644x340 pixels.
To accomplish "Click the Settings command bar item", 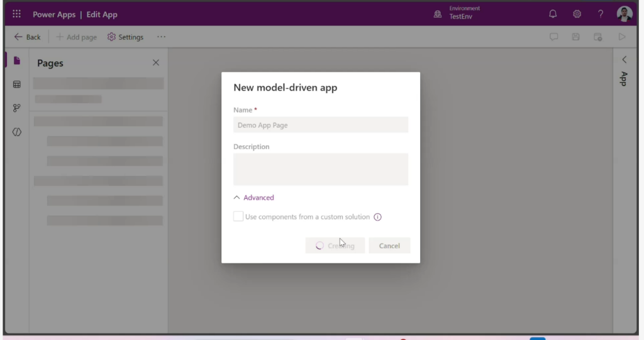I will [125, 37].
